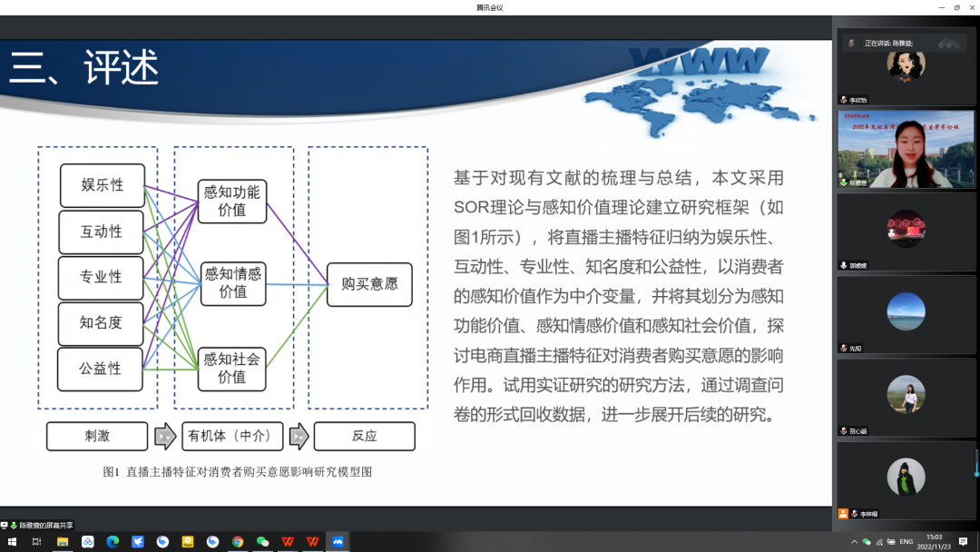
Task: Launch Google Chrome from the taskbar
Action: (x=237, y=541)
